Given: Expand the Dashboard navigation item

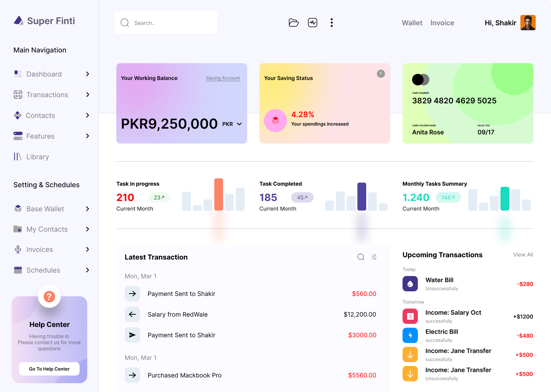Looking at the screenshot, I should pos(88,74).
